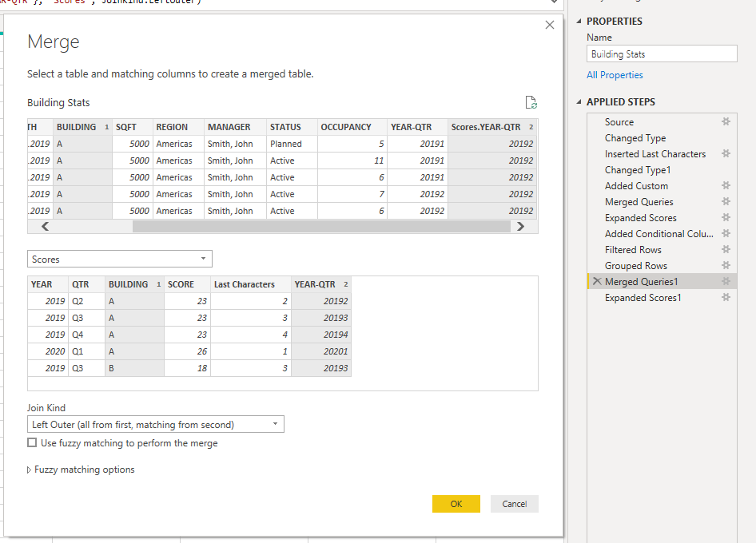Click the left scroll arrow of table preview
The height and width of the screenshot is (543, 756).
coord(45,227)
